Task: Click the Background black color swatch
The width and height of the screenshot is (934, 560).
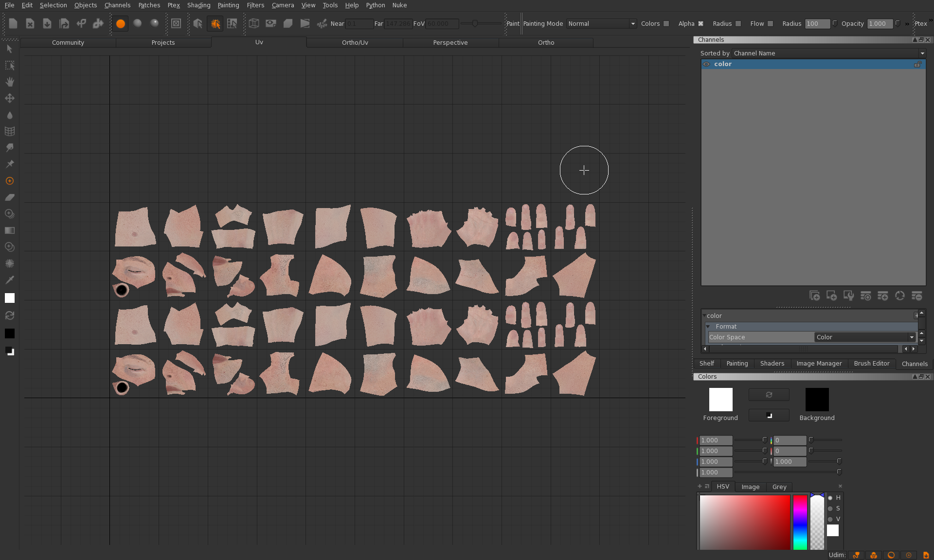Action: tap(817, 400)
